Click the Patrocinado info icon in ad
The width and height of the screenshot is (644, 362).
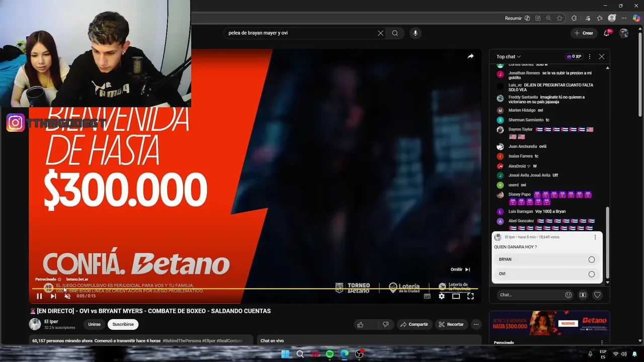[59, 280]
